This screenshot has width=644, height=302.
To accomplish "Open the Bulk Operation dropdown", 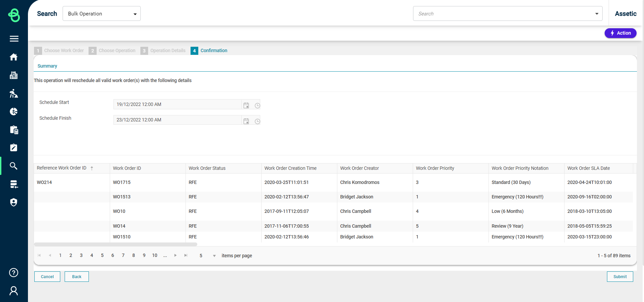I will [102, 13].
